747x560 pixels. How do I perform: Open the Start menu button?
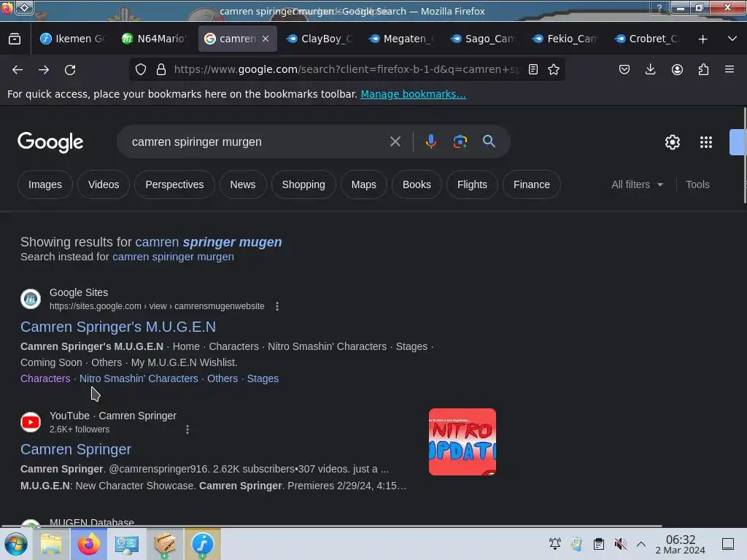16,544
